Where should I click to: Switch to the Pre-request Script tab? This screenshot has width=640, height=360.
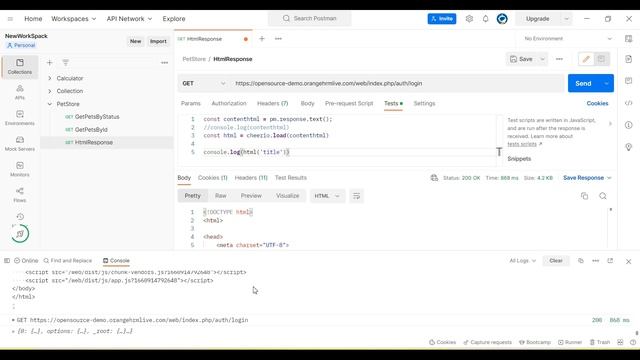point(349,103)
